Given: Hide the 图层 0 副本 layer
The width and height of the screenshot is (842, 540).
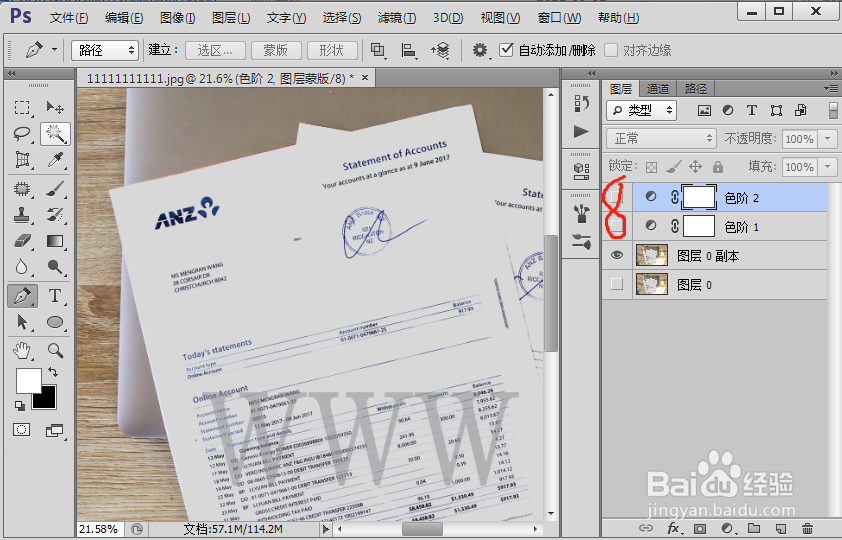Looking at the screenshot, I should coord(617,255).
